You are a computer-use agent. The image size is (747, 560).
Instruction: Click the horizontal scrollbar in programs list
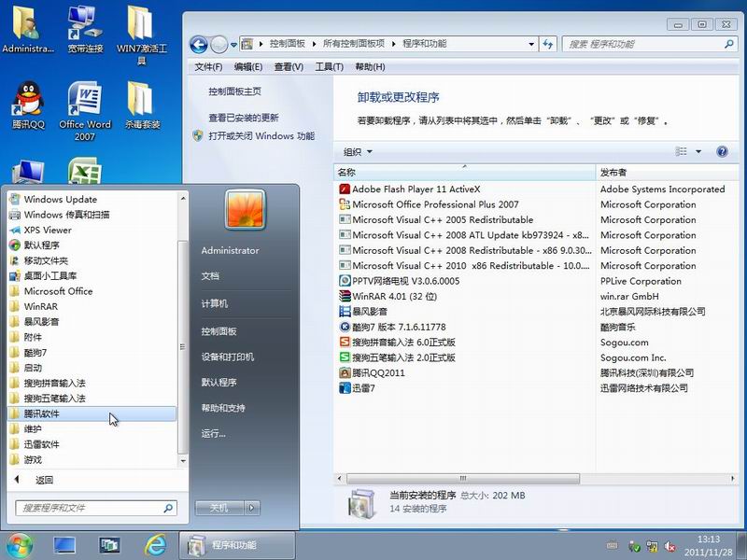pyautogui.click(x=463, y=478)
